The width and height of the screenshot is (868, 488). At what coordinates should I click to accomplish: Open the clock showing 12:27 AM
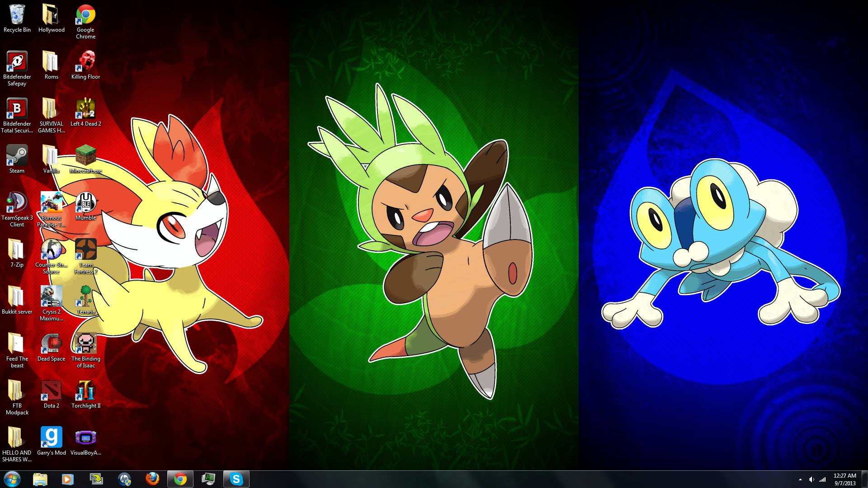pos(845,479)
